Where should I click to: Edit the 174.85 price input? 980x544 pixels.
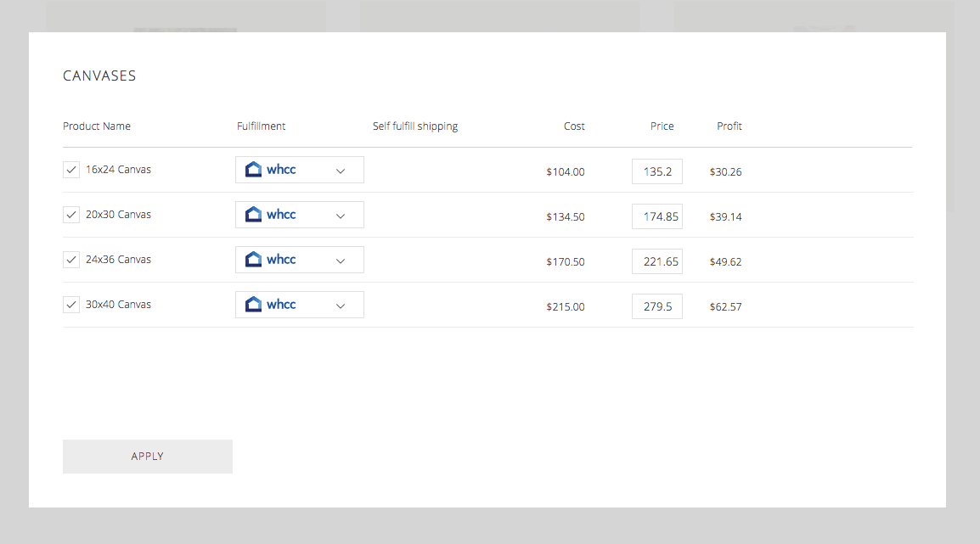(x=657, y=216)
